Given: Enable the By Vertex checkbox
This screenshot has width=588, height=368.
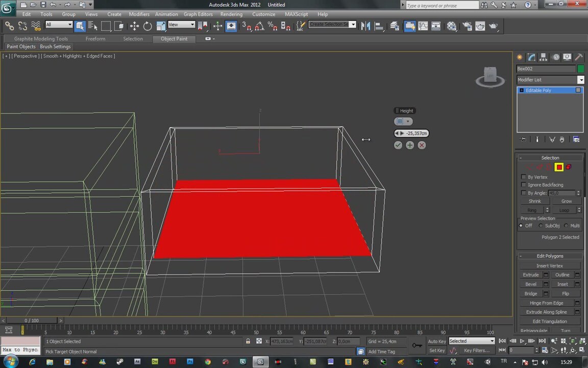Looking at the screenshot, I should (524, 177).
